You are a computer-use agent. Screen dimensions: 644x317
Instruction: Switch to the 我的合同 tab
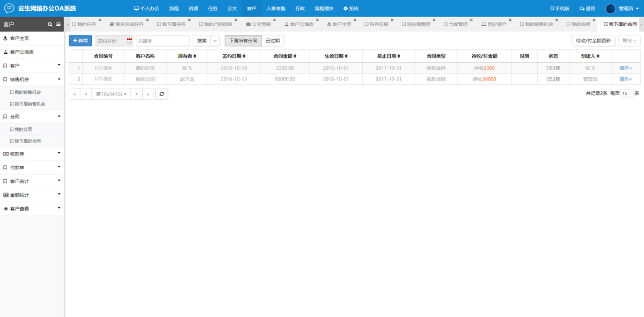click(580, 24)
